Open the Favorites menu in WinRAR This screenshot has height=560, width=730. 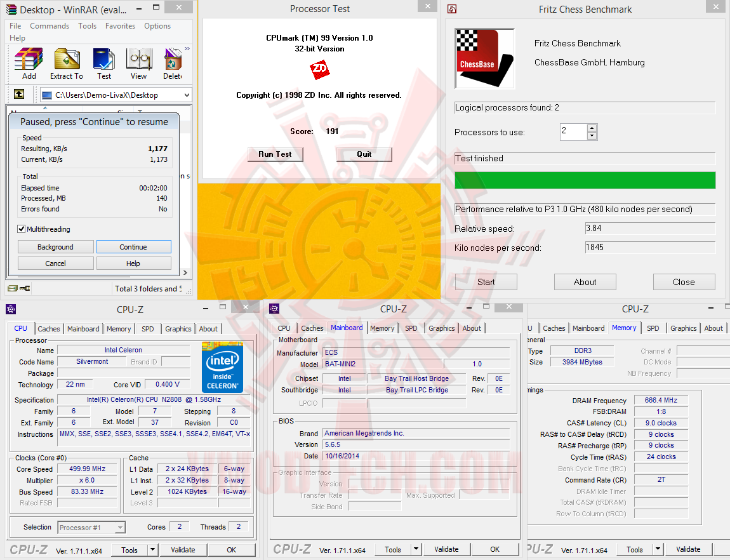point(120,26)
